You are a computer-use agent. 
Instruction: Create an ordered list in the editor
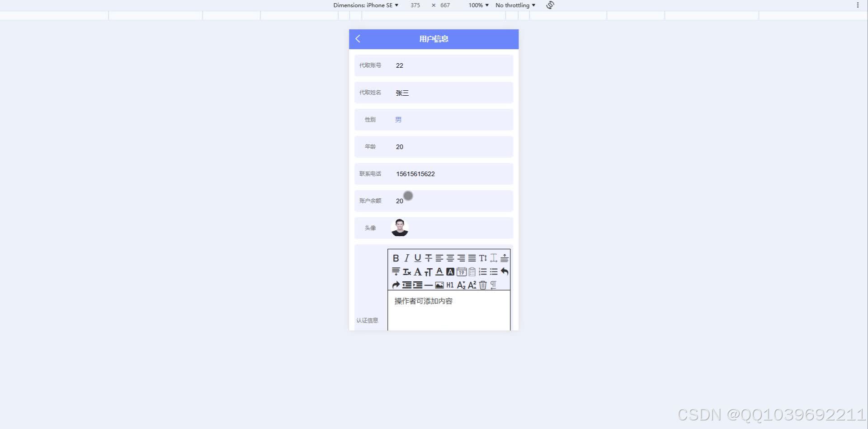coord(482,271)
